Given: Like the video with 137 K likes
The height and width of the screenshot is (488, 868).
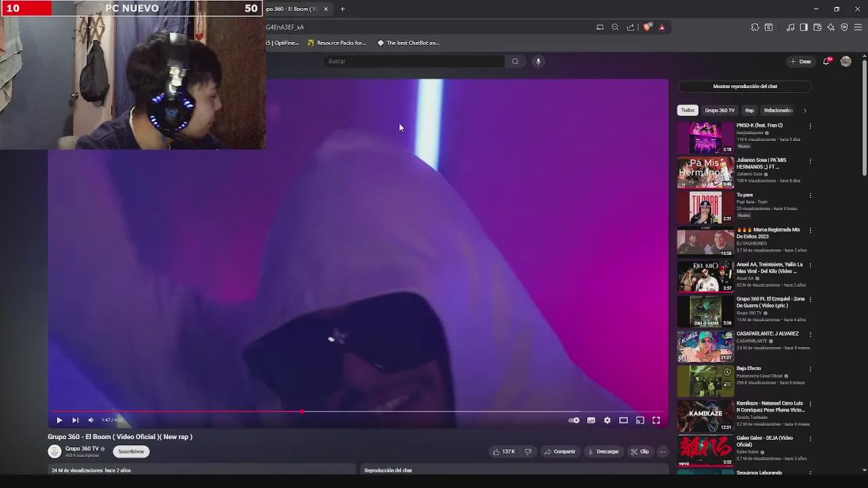Looking at the screenshot, I should click(504, 451).
